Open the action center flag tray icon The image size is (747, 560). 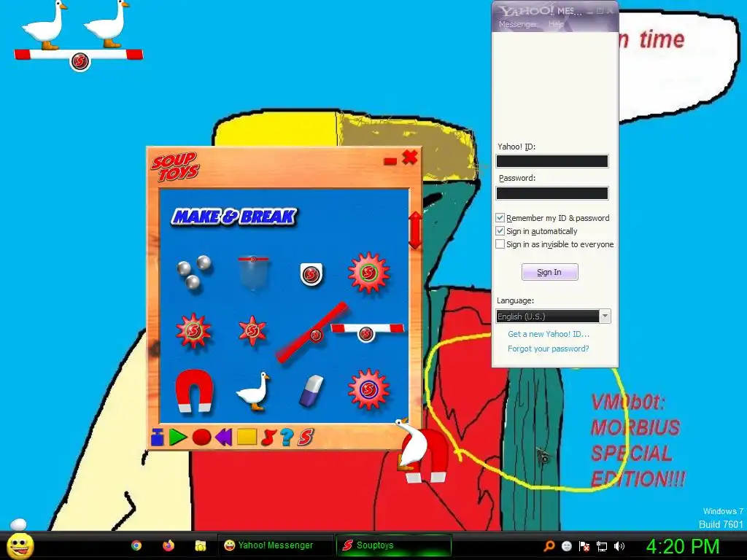click(584, 546)
